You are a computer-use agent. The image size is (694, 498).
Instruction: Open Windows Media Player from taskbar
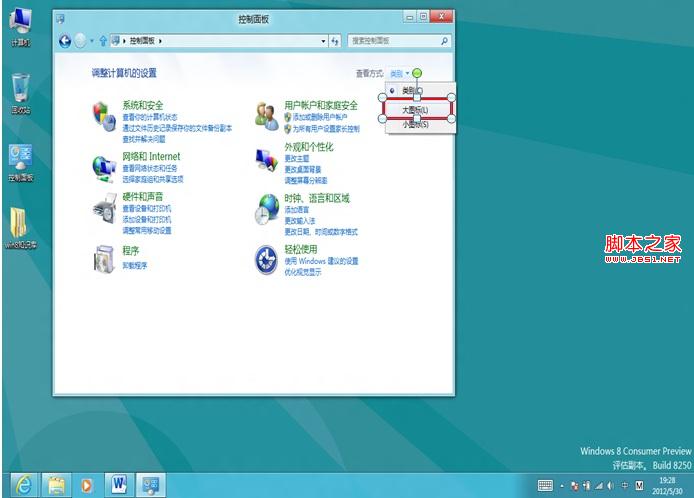(87, 486)
